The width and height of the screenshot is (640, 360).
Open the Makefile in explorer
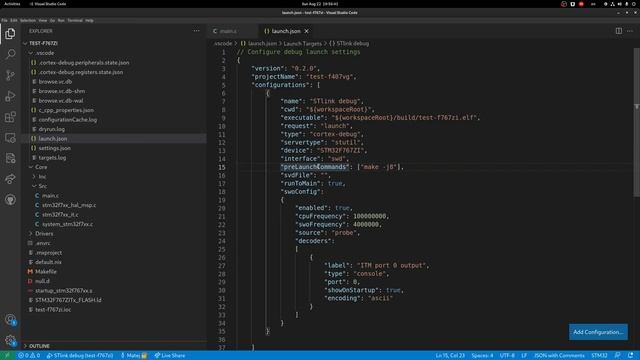pos(46,271)
